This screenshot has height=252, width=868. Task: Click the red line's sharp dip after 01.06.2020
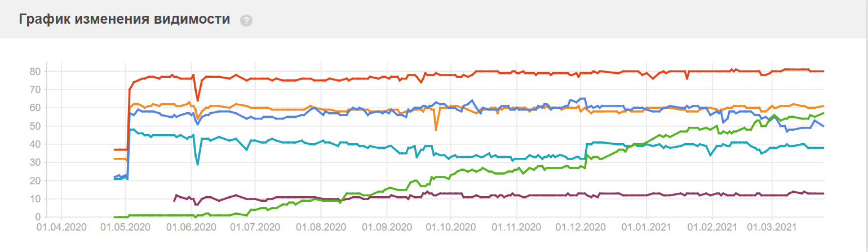(x=198, y=100)
